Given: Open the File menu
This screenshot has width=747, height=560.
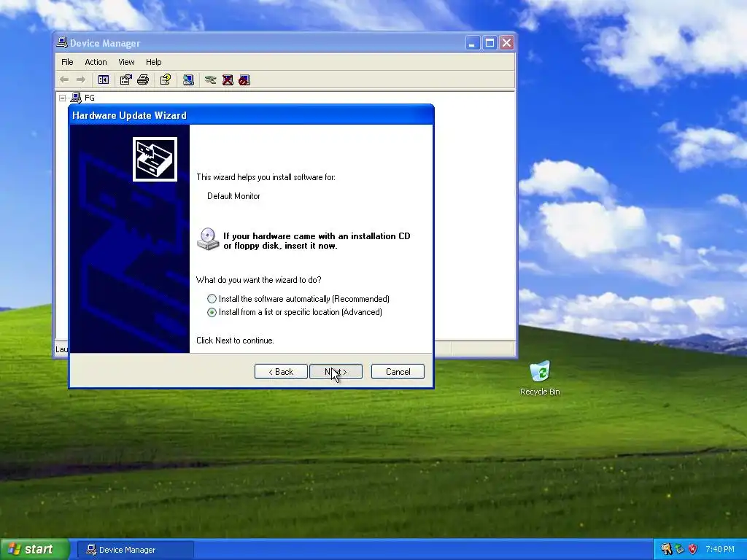Looking at the screenshot, I should coord(67,62).
